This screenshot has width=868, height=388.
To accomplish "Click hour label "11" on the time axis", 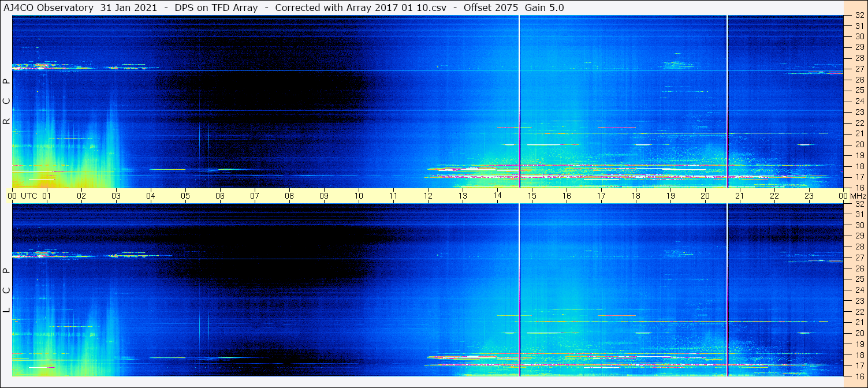I will pos(393,196).
